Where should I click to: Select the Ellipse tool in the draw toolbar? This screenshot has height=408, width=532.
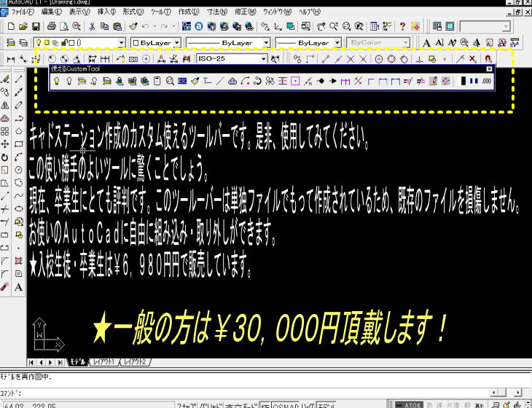pos(19,209)
